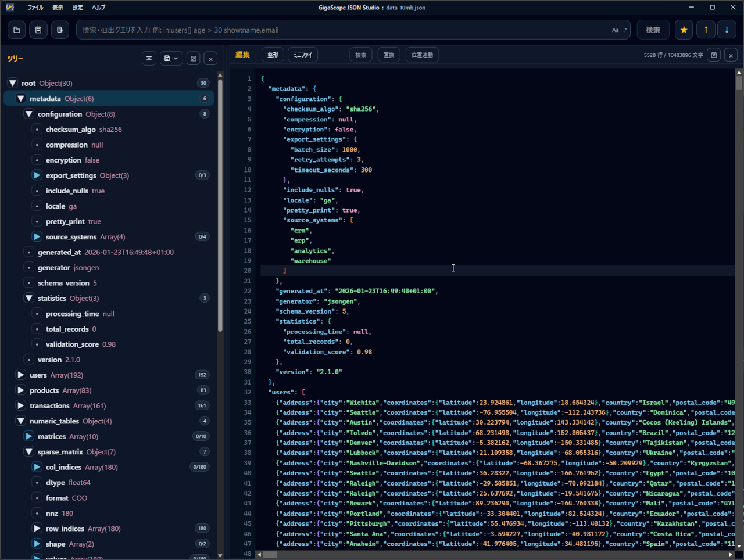Collapse the sparse_matrix node
Image resolution: width=744 pixels, height=560 pixels.
[x=29, y=452]
